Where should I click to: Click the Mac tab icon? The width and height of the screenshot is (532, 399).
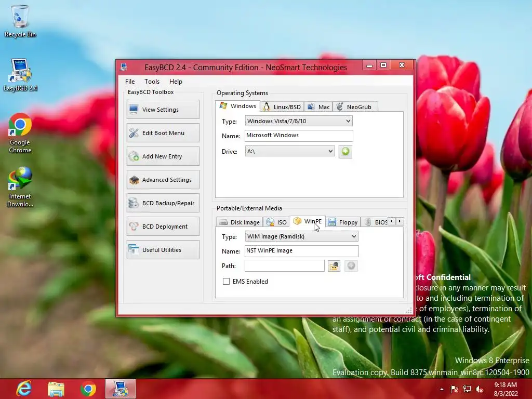(x=311, y=107)
